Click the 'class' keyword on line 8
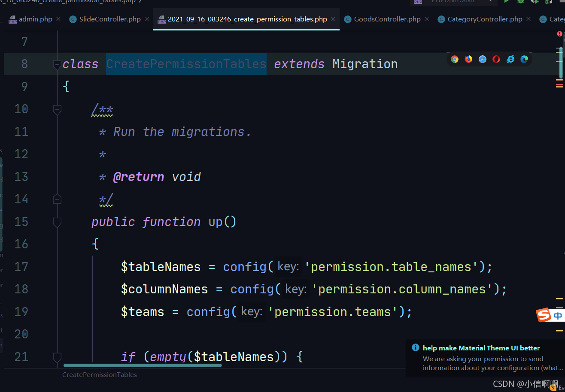The image size is (565, 392). (80, 64)
